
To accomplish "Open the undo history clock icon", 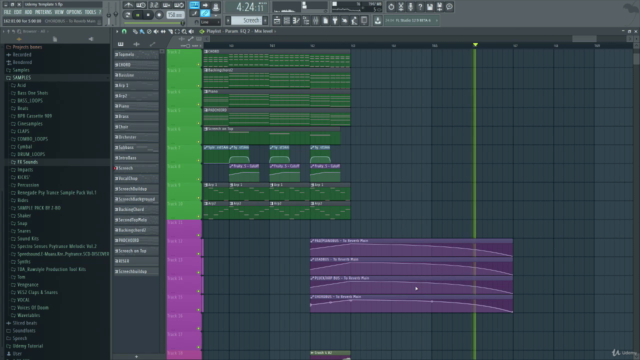I will [x=391, y=7].
